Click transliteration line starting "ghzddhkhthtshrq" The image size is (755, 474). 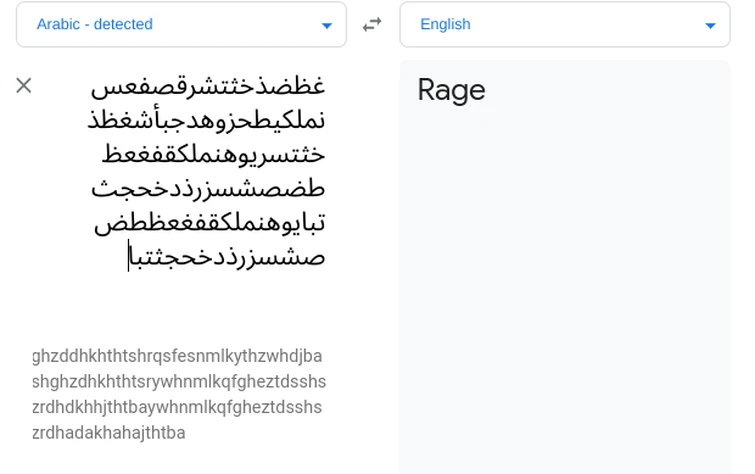[177, 356]
